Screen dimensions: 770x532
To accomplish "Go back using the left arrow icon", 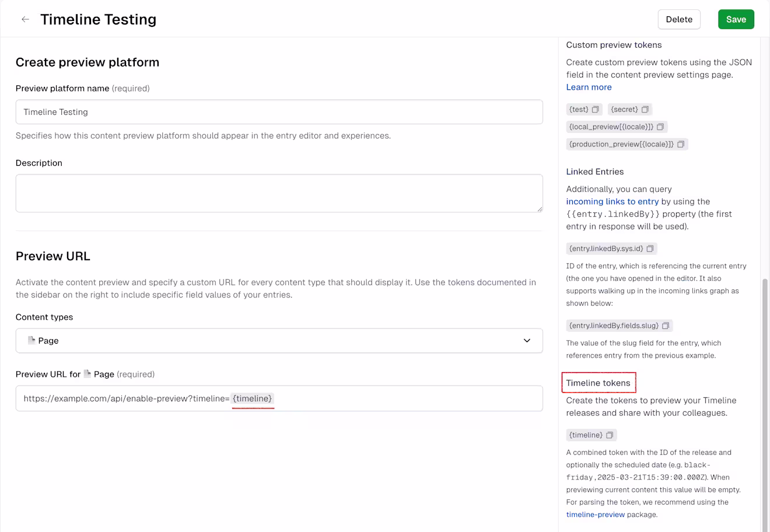I will pos(25,19).
